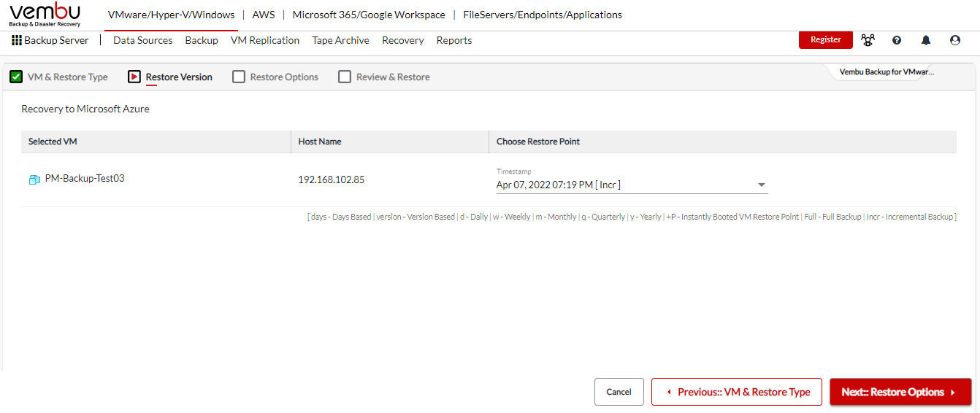Select the AWS tab
980x413 pixels.
click(x=264, y=15)
